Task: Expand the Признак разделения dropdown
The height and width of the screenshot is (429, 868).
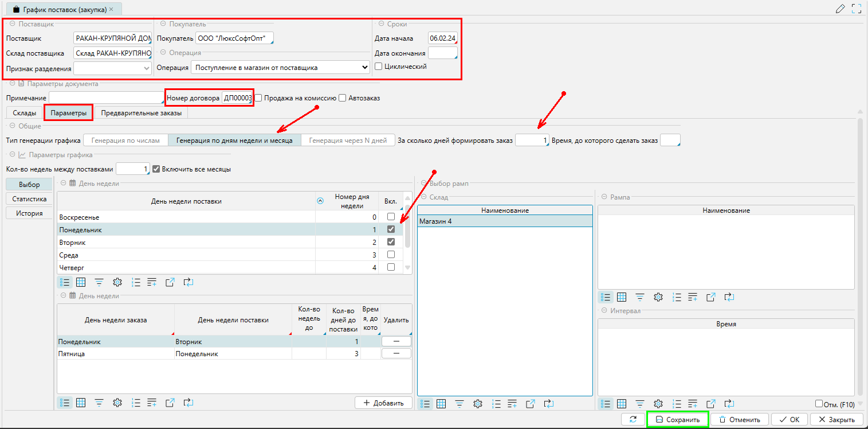Action: click(x=146, y=69)
